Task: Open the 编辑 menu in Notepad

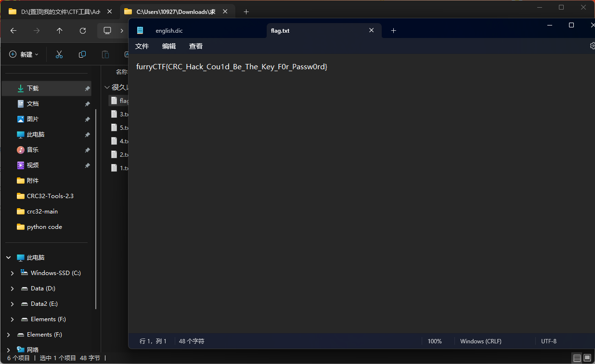Action: tap(169, 46)
